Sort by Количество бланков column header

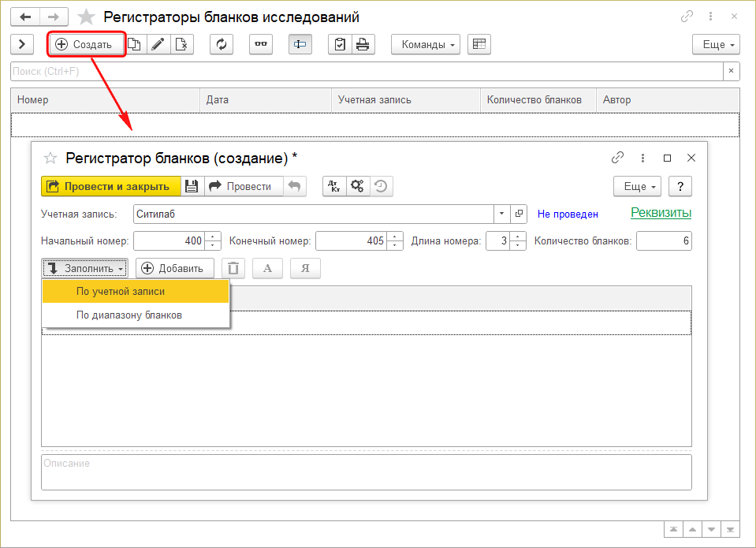tap(538, 100)
